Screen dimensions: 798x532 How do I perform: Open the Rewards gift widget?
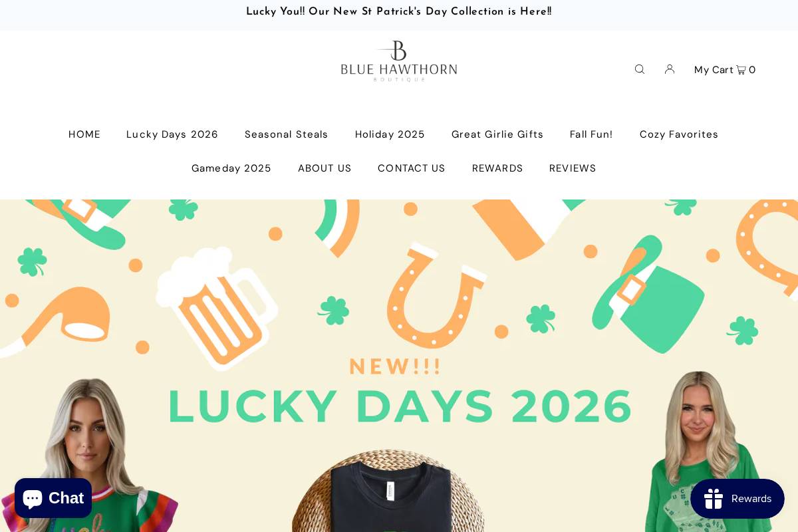tap(737, 499)
